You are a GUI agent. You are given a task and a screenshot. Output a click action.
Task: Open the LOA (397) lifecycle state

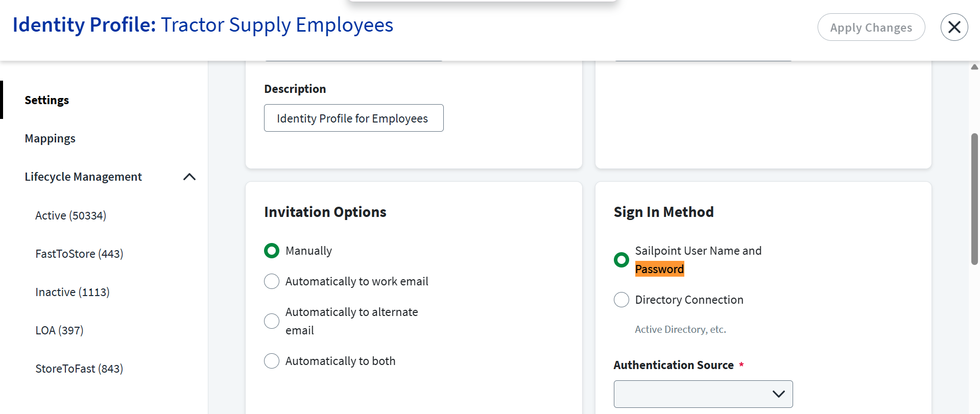click(x=59, y=330)
